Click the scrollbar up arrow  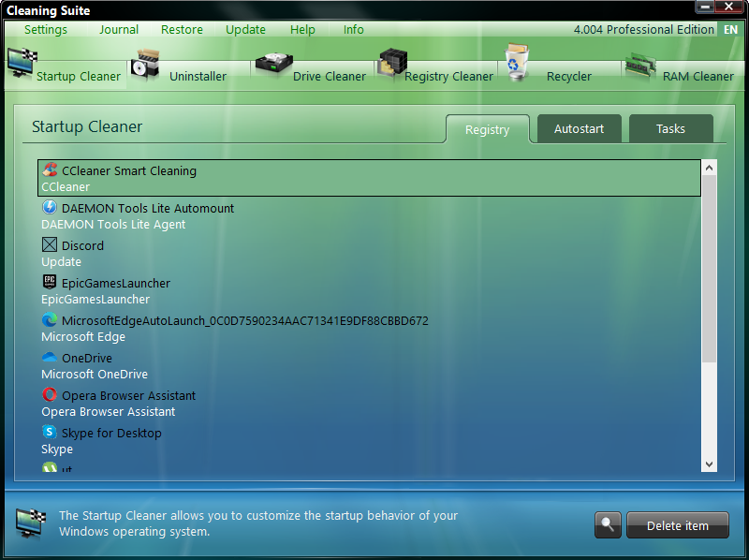click(709, 168)
